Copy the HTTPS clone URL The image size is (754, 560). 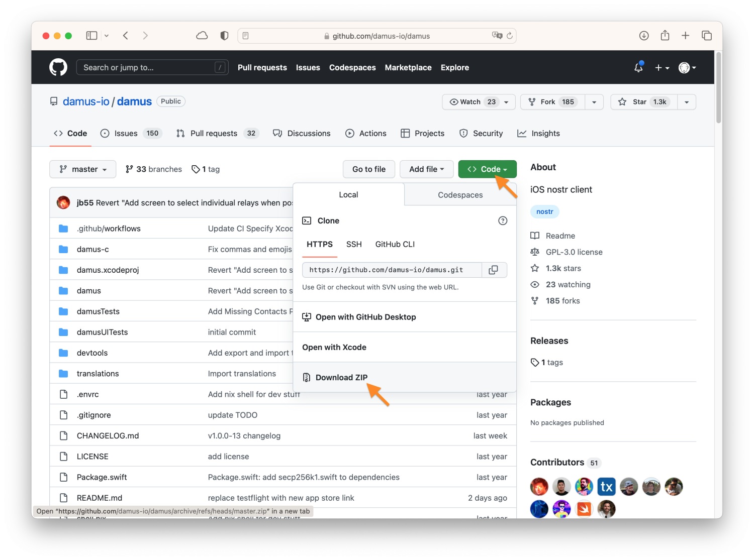tap(494, 270)
